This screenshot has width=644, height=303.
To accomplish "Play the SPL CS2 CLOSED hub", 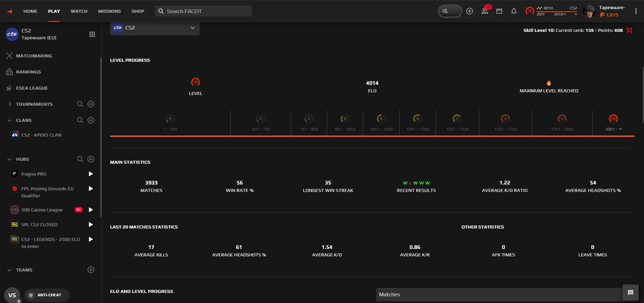I will tap(91, 225).
